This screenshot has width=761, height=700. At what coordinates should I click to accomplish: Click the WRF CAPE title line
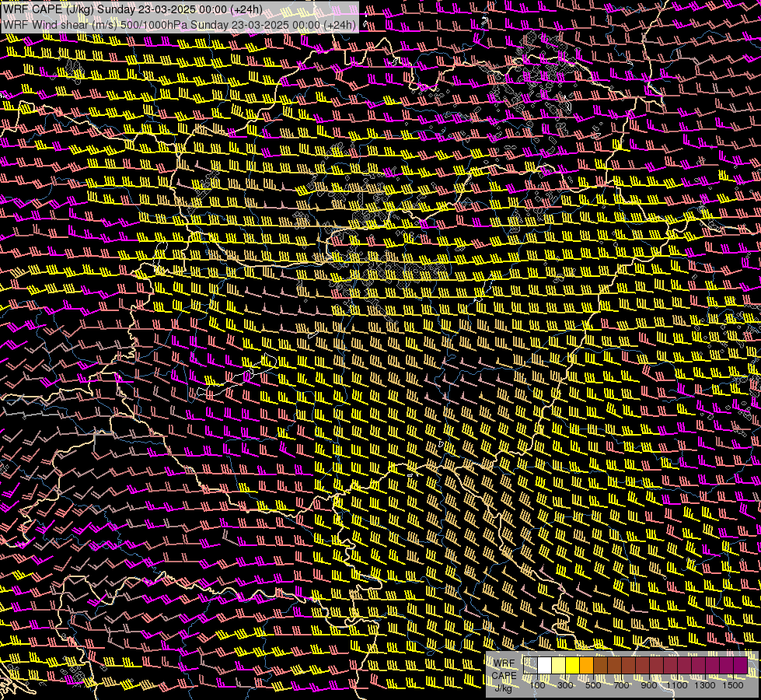(133, 9)
